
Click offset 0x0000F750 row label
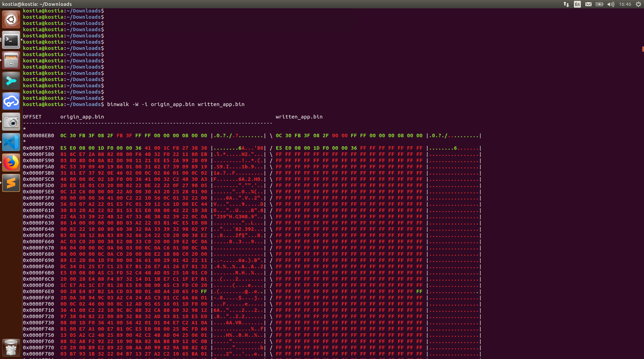click(39, 335)
